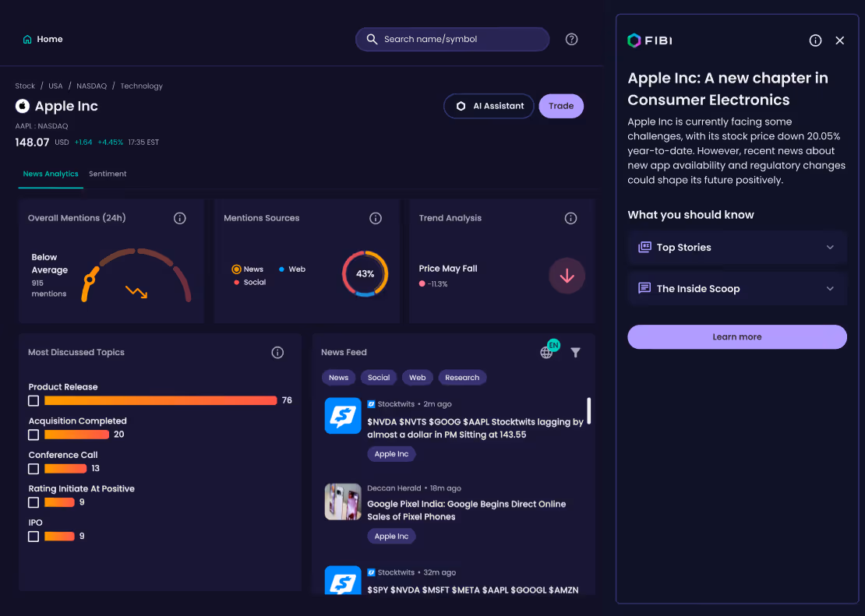Open the $NVDA $NVTS $GOOG Stocktwits post

coord(475,428)
